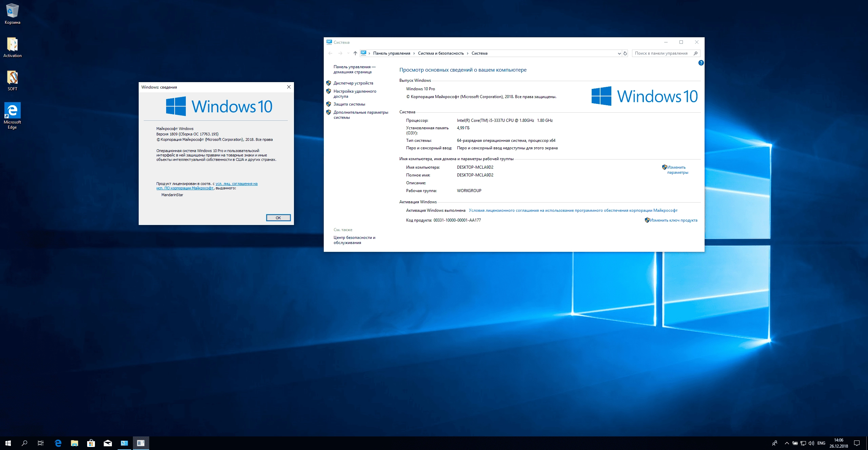This screenshot has height=450, width=868.
Task: Go back in Система window
Action: pyautogui.click(x=330, y=53)
